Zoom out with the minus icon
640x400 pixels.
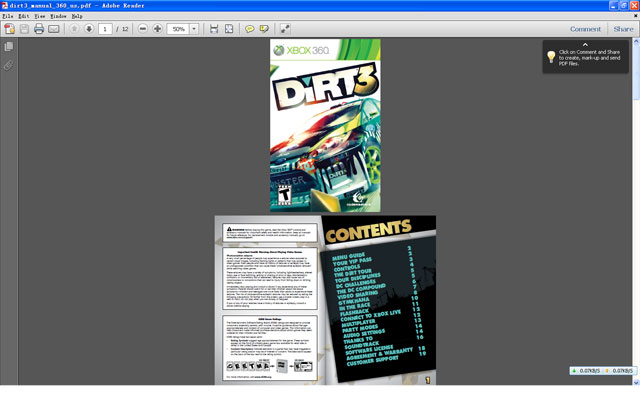(x=142, y=29)
